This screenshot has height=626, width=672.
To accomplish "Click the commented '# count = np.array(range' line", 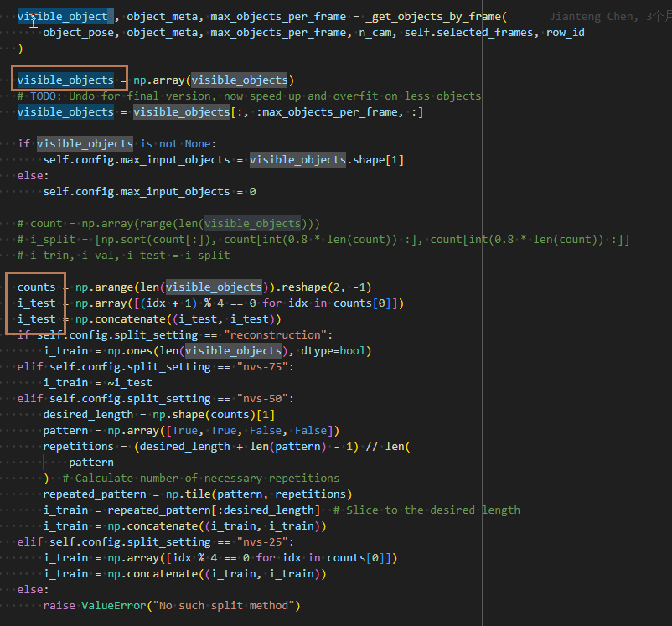I will [168, 224].
